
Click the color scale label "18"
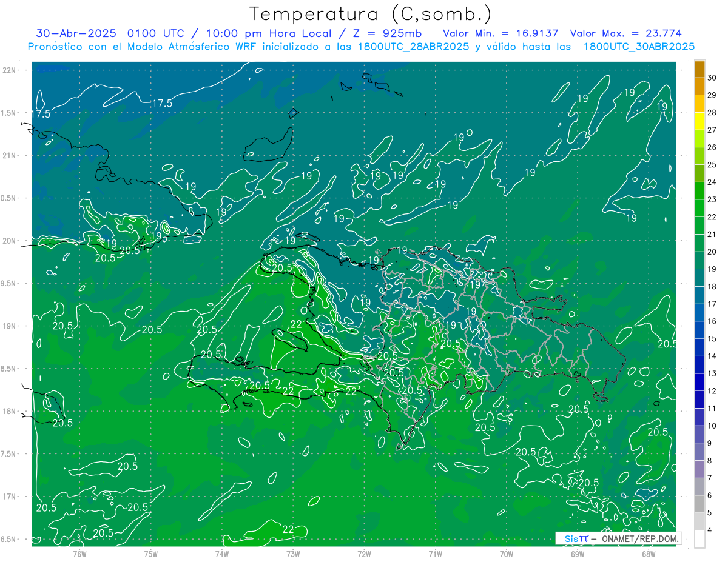point(712,287)
